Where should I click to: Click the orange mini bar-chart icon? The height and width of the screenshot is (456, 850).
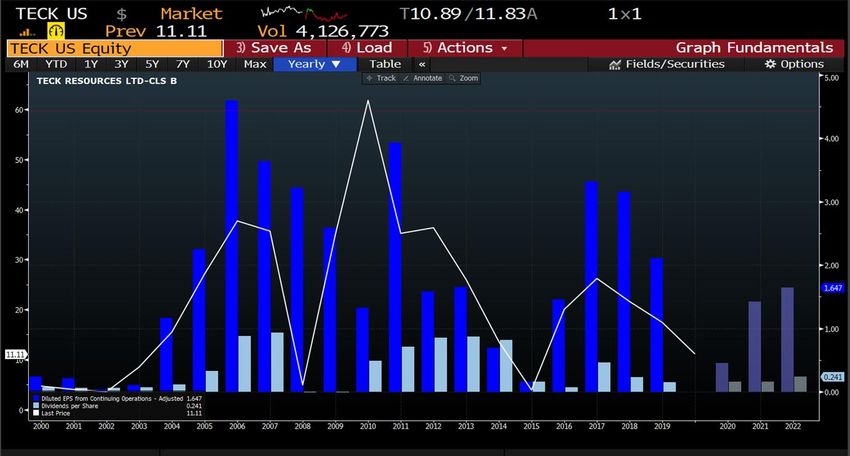27,33
